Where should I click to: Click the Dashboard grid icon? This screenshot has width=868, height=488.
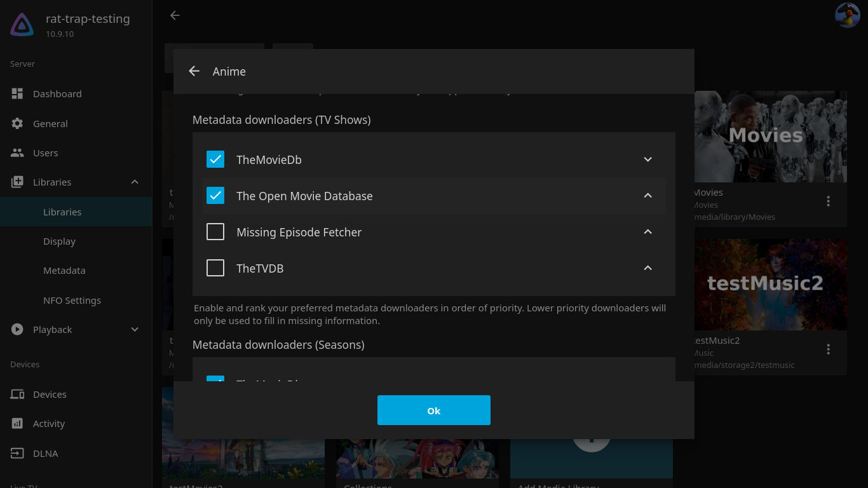tap(17, 93)
